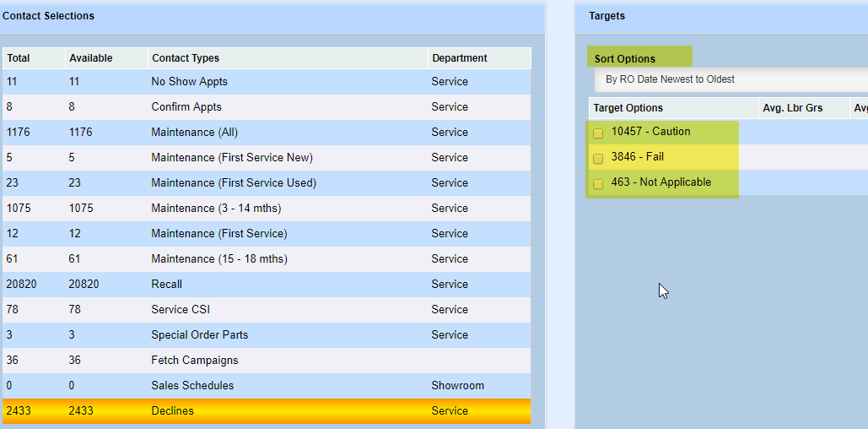Image resolution: width=868 pixels, height=429 pixels.
Task: Click the Target Options column header
Action: click(628, 108)
